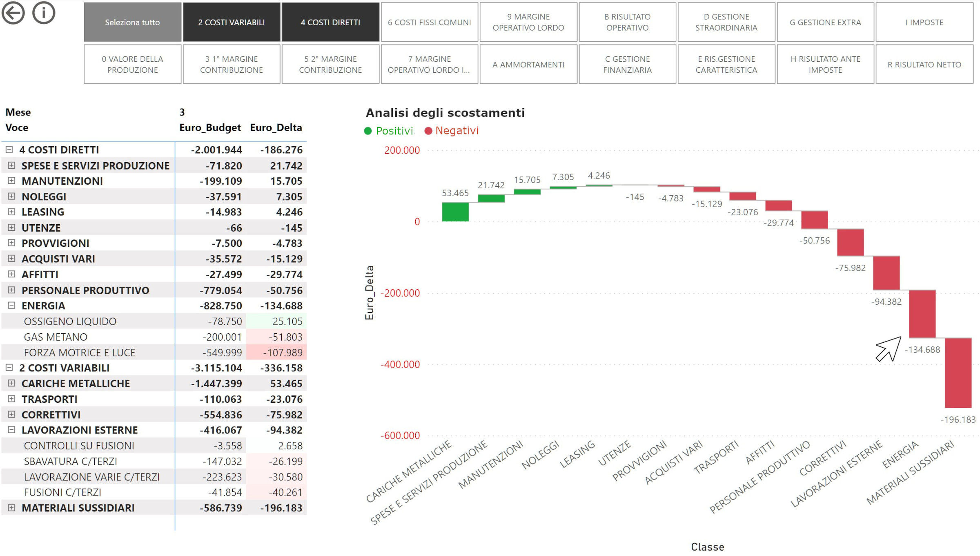Select 7 MARGINE OPERATIVO LORDO I... slicer
The height and width of the screenshot is (556, 980).
click(x=430, y=65)
